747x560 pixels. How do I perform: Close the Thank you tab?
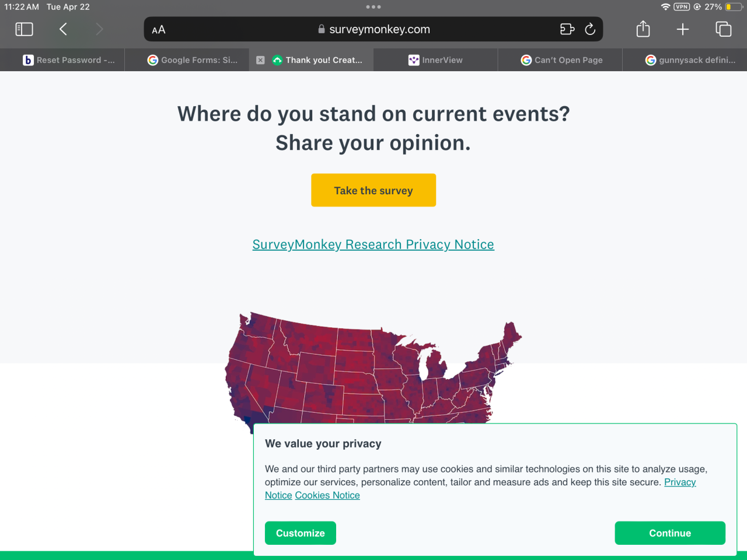260,60
